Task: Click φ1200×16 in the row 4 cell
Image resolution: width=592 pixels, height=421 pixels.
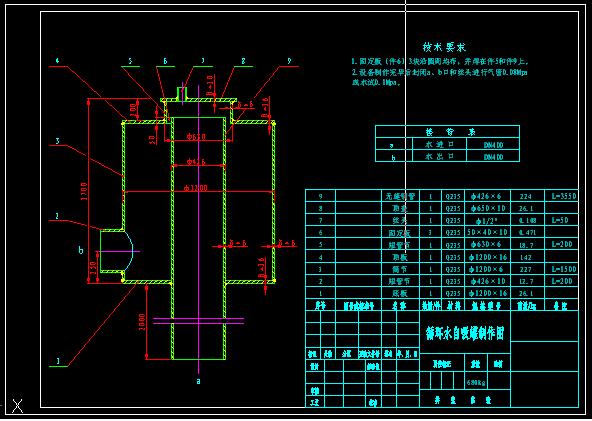Action: point(487,257)
